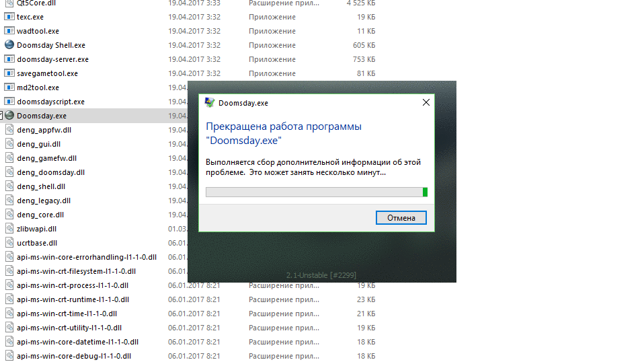
Task: Click the api-ms-win-core-datetime dll icon
Action: [9, 342]
